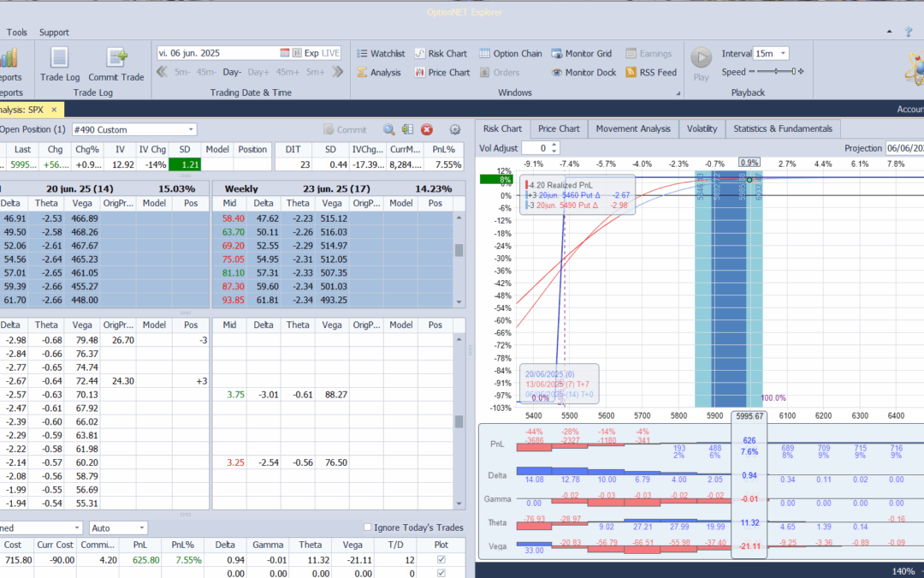Click the help question mark icon
Screen dimensions: 924x578
pos(909,32)
